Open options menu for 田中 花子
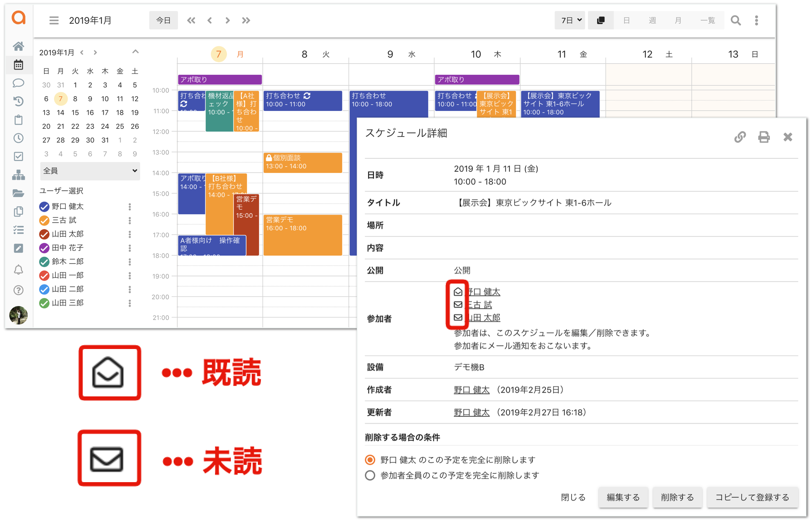This screenshot has height=522, width=812. coord(130,248)
